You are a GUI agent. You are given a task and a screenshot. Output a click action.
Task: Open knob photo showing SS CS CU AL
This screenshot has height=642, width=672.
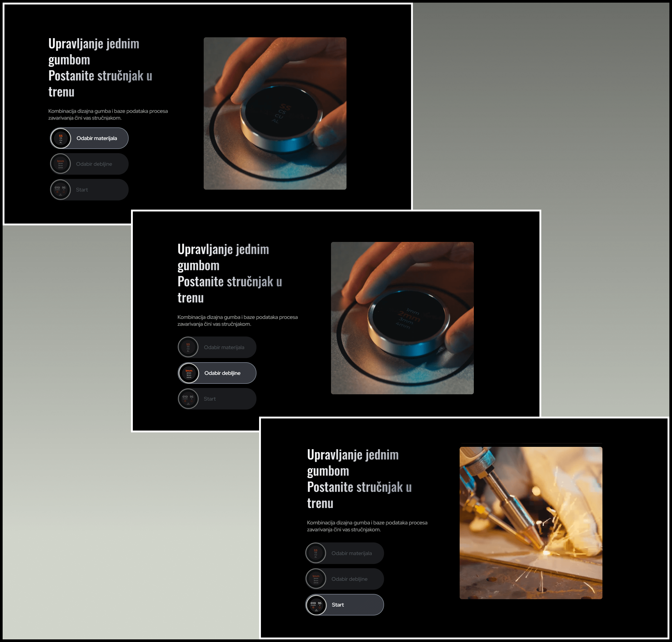275,113
